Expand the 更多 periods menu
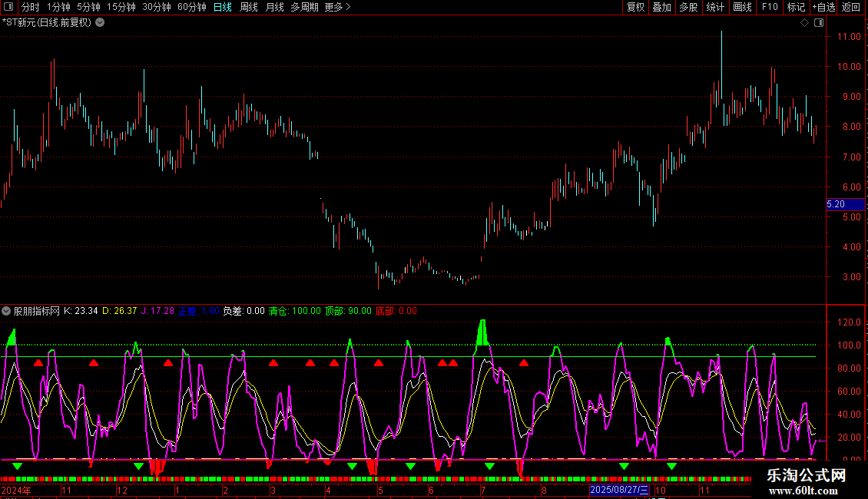Viewport: 868px width, 499px height. 337,7
